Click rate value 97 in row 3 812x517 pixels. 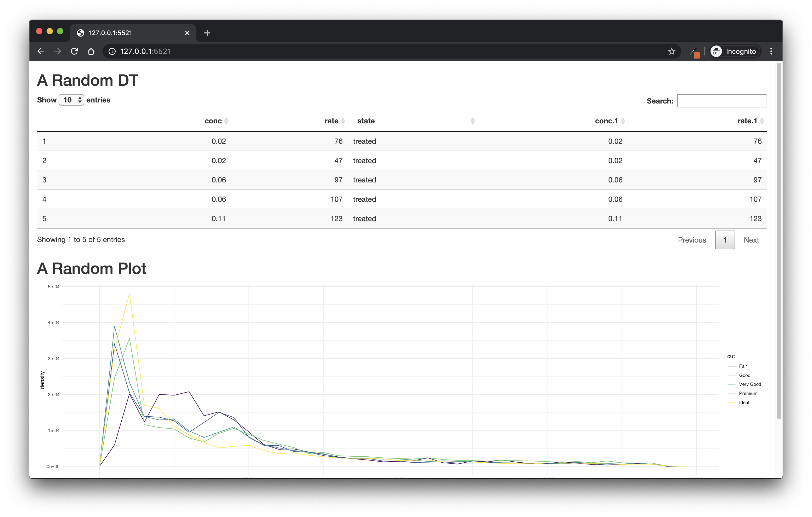(x=338, y=180)
